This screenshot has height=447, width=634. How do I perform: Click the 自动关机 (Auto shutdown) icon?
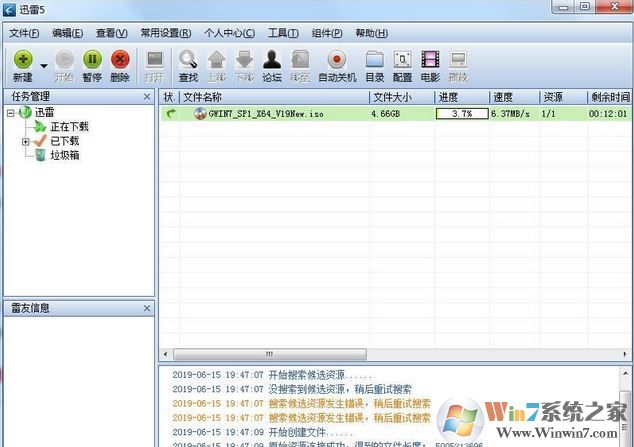tap(336, 60)
